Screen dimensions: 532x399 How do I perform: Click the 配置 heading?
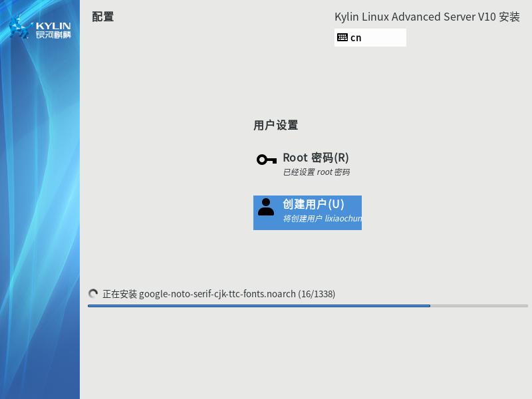103,17
